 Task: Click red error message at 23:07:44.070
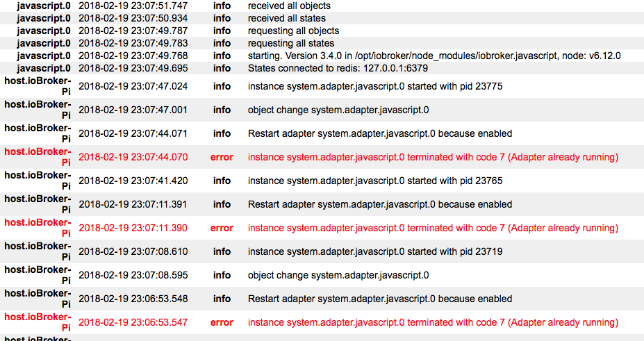click(x=433, y=157)
